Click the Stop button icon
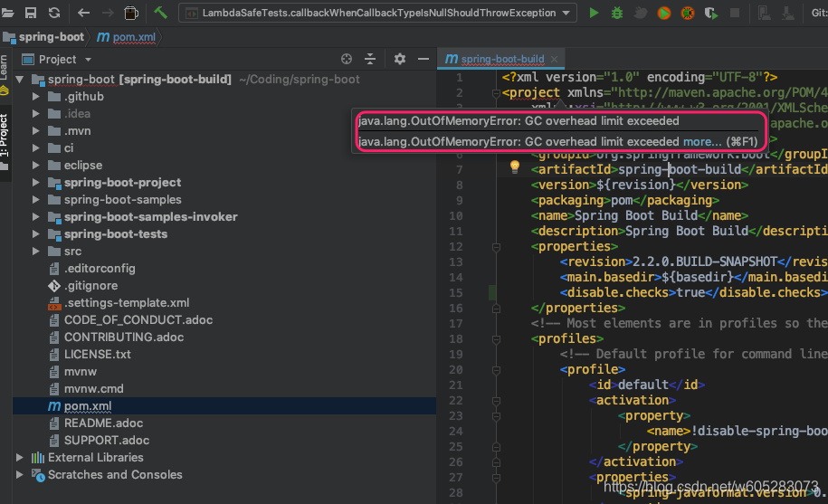The image size is (828, 504). tap(735, 13)
